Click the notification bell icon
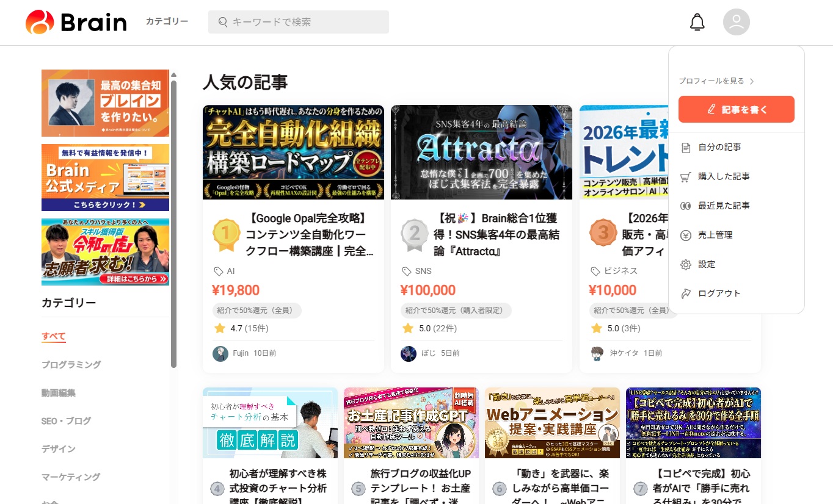 pyautogui.click(x=697, y=23)
